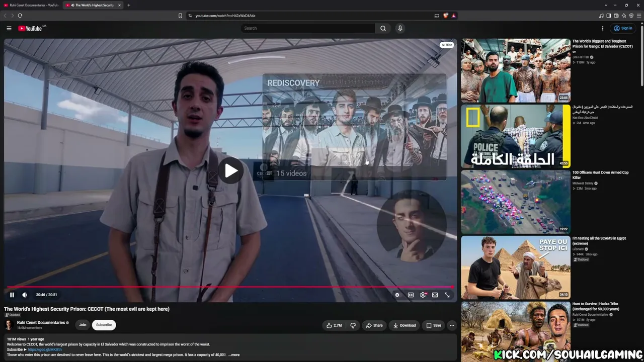Toggle closed captions in the player
Viewport: 644px width, 362px height.
(411, 295)
